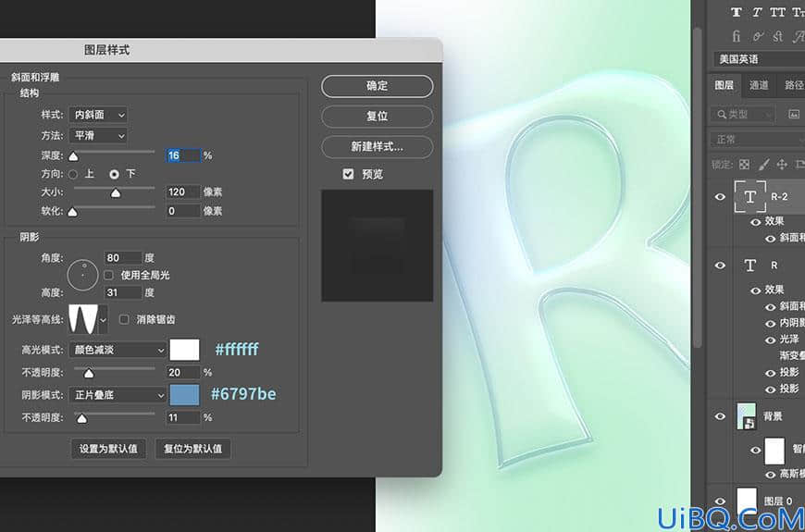Screen dimensions: 805x532
Task: Open 样式 dropdown showing 内斜面
Action: coord(97,115)
